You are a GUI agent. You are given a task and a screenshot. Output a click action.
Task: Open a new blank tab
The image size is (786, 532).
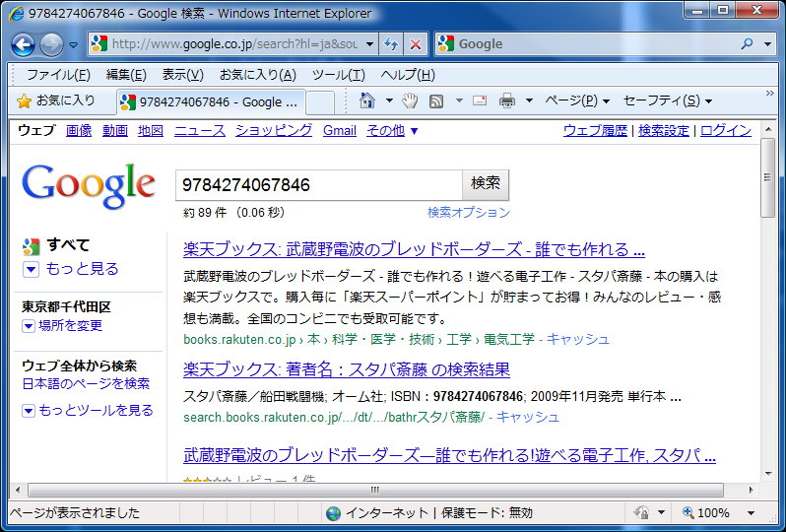click(320, 102)
